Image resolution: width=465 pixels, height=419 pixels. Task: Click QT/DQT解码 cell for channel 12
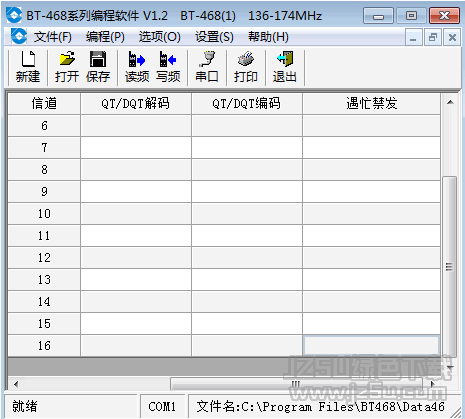(x=136, y=258)
